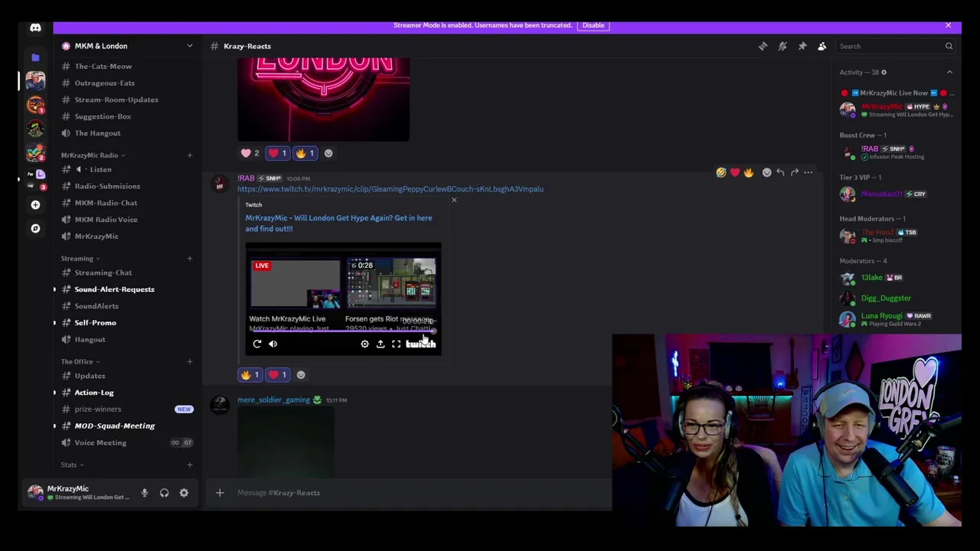This screenshot has width=980, height=551.
Task: Replay the Twitch clip
Action: 257,344
